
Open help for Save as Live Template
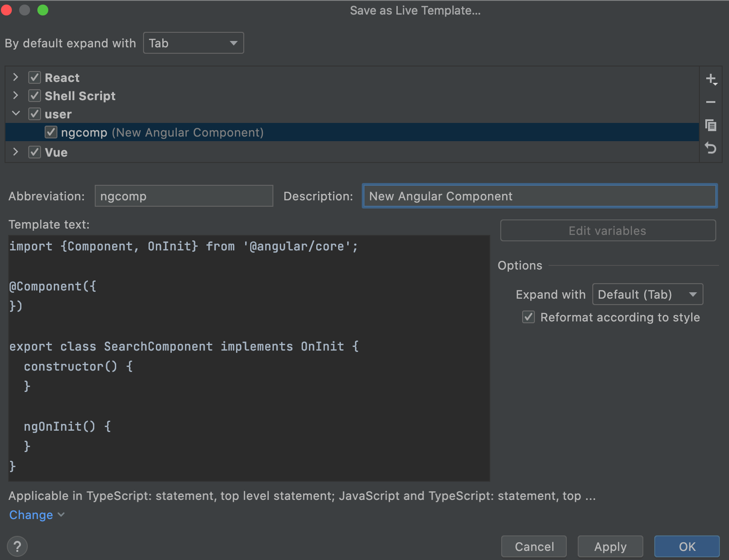(18, 545)
